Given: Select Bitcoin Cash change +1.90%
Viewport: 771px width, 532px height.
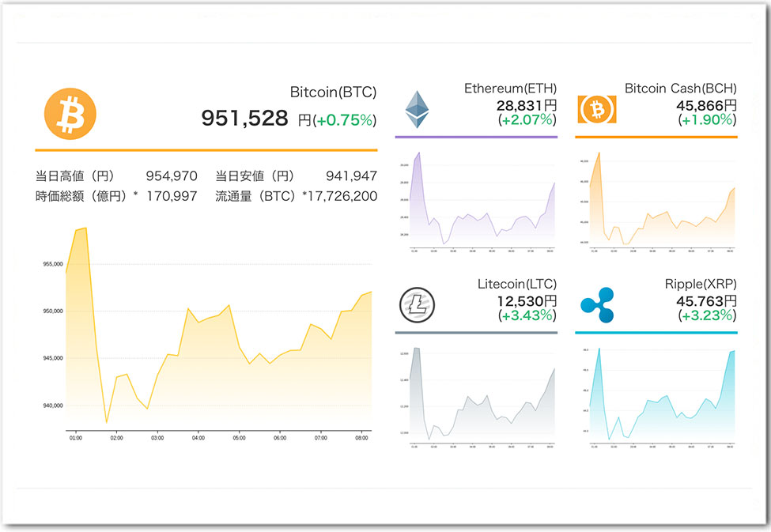Looking at the screenshot, I should click(x=707, y=120).
